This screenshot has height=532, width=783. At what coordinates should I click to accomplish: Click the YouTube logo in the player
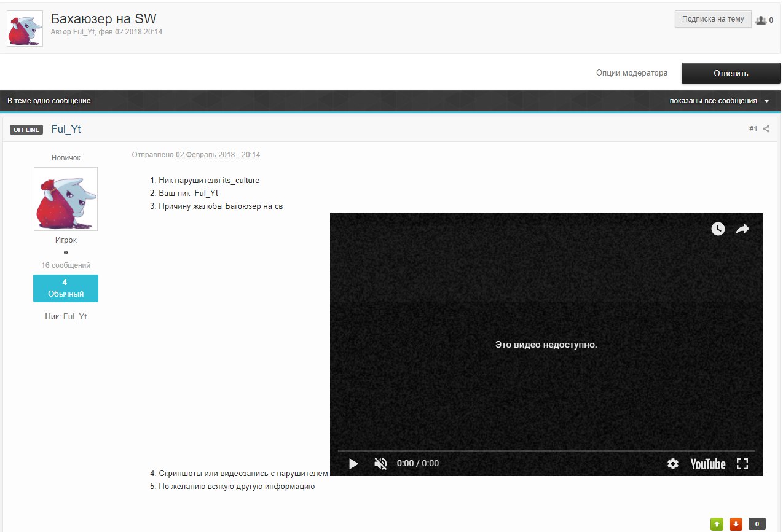pos(707,464)
